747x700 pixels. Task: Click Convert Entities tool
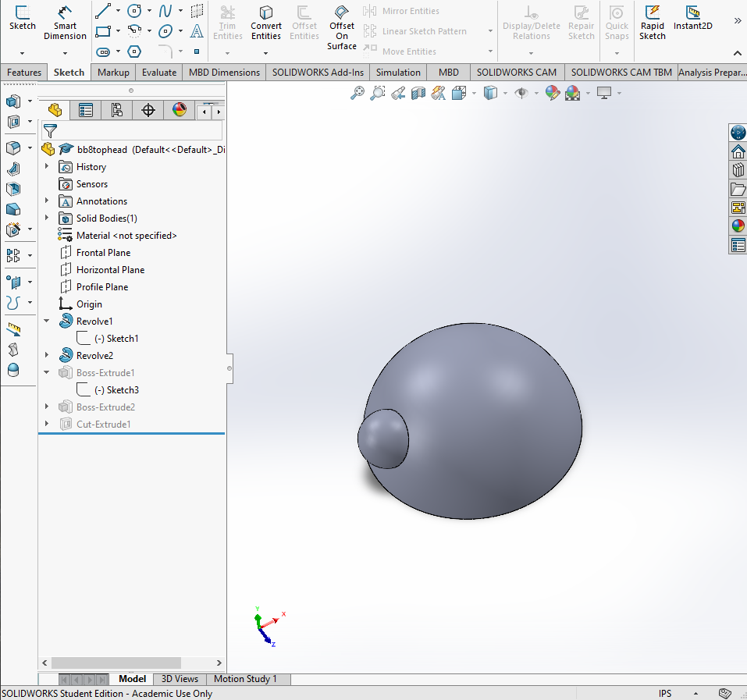click(x=266, y=23)
